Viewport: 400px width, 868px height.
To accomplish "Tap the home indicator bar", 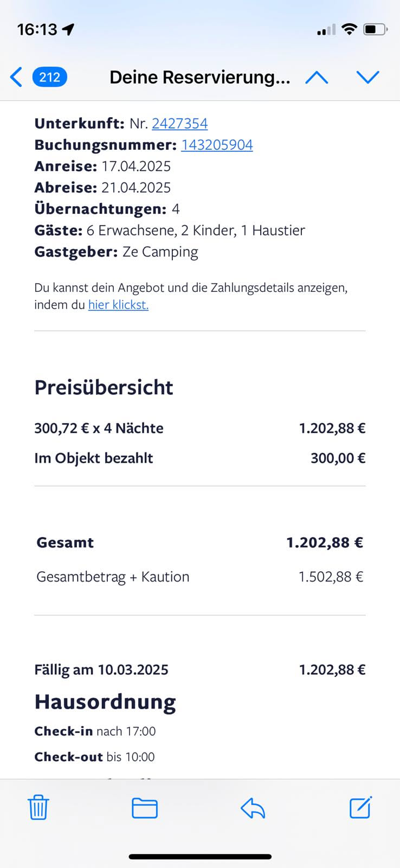I will 200,857.
